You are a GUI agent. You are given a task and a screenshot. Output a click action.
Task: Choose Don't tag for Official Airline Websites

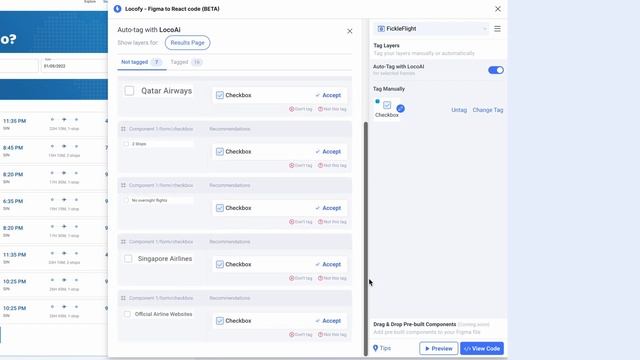[300, 334]
